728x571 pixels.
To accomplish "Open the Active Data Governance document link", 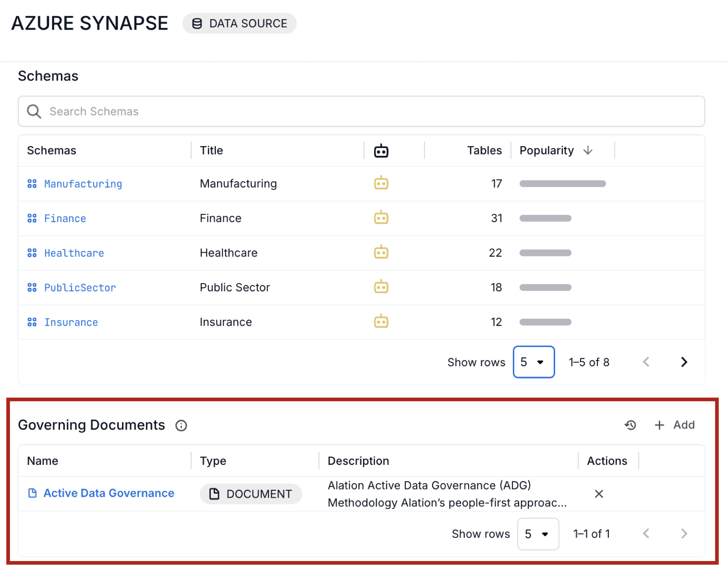I will tap(109, 493).
